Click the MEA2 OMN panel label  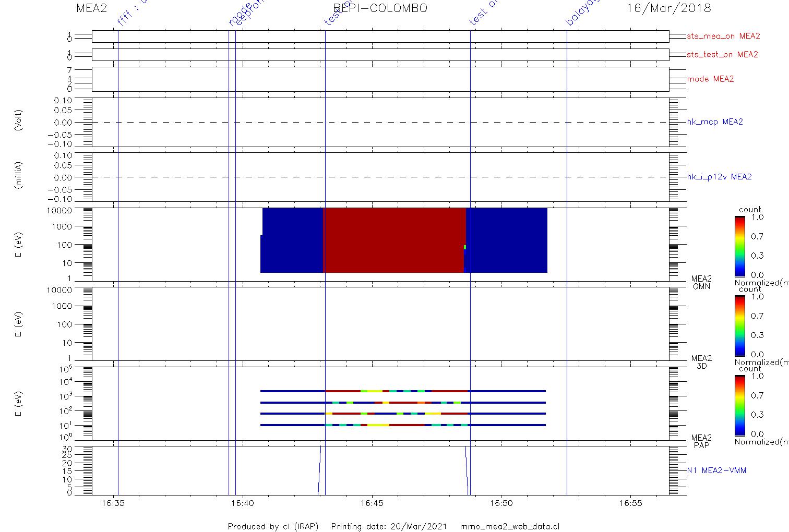click(701, 283)
